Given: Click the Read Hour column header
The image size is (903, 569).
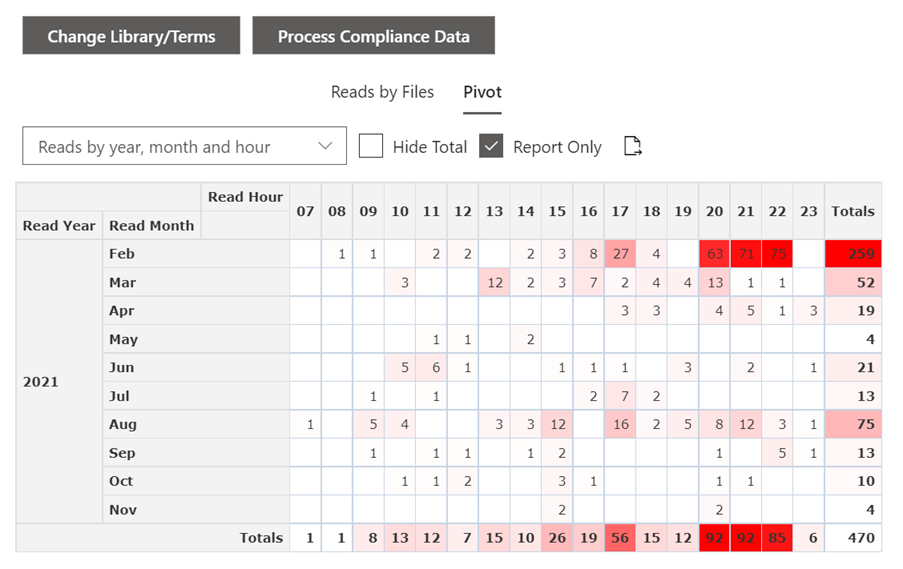Looking at the screenshot, I should pos(245,197).
